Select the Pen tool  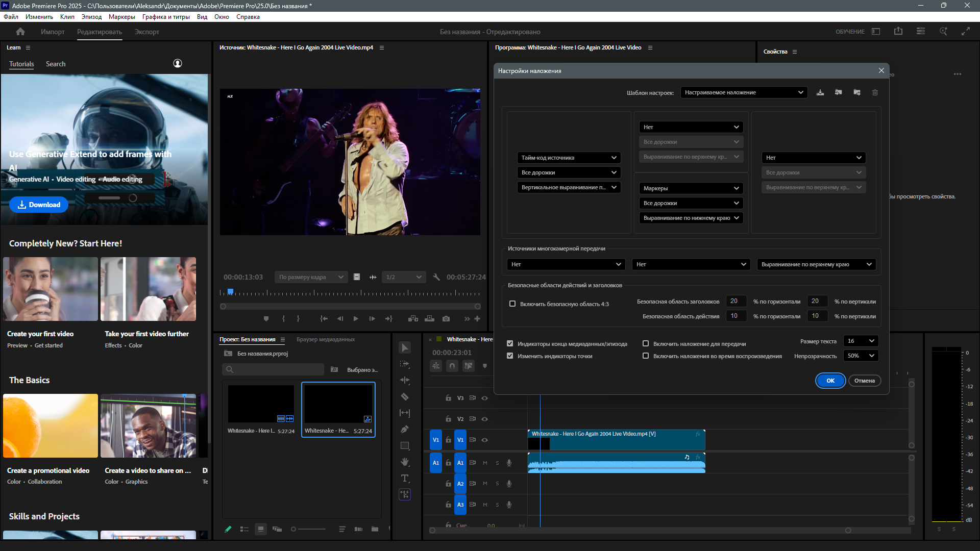click(x=405, y=430)
